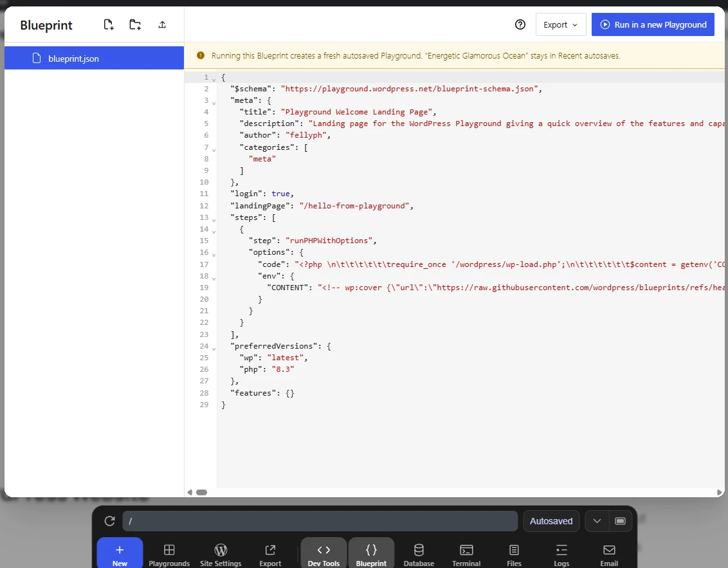The image size is (728, 568).
Task: Create a new file in Blueprint panel
Action: click(x=108, y=24)
